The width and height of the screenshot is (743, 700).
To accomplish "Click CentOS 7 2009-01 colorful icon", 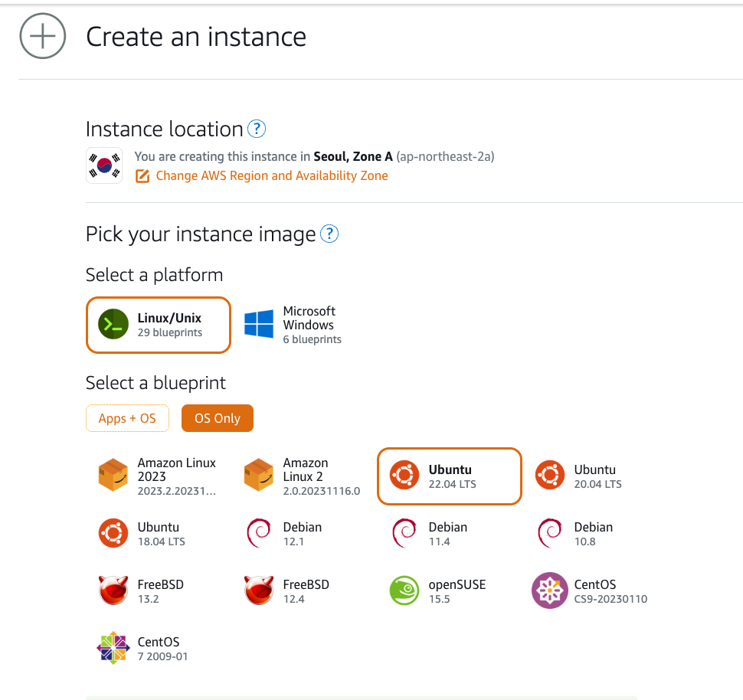I will coord(113,648).
